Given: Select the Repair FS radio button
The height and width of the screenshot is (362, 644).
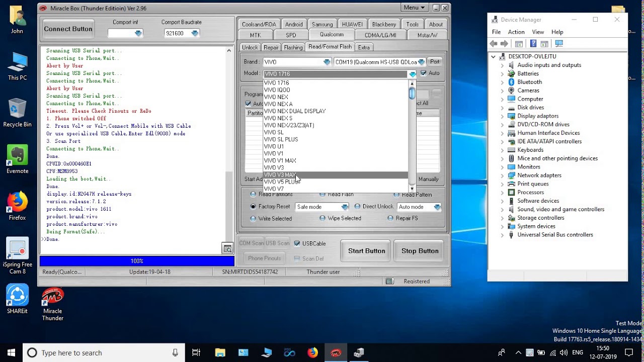Looking at the screenshot, I should [x=390, y=218].
